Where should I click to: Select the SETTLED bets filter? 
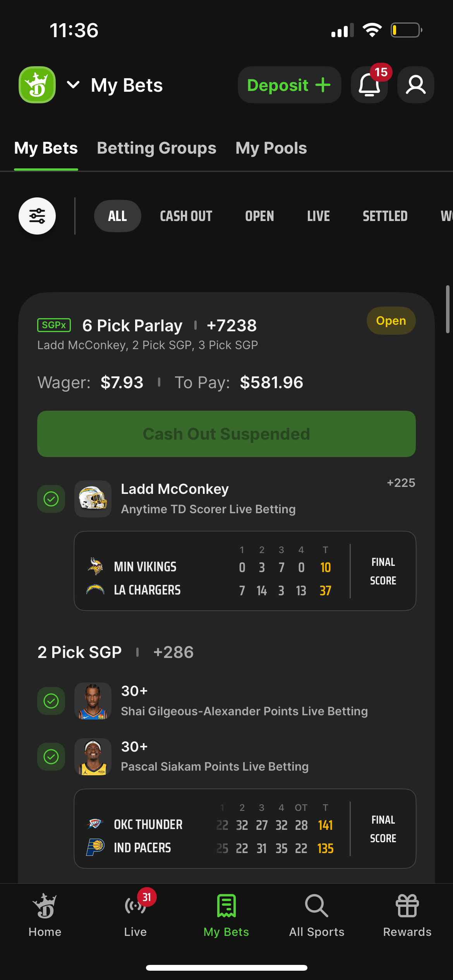[385, 216]
